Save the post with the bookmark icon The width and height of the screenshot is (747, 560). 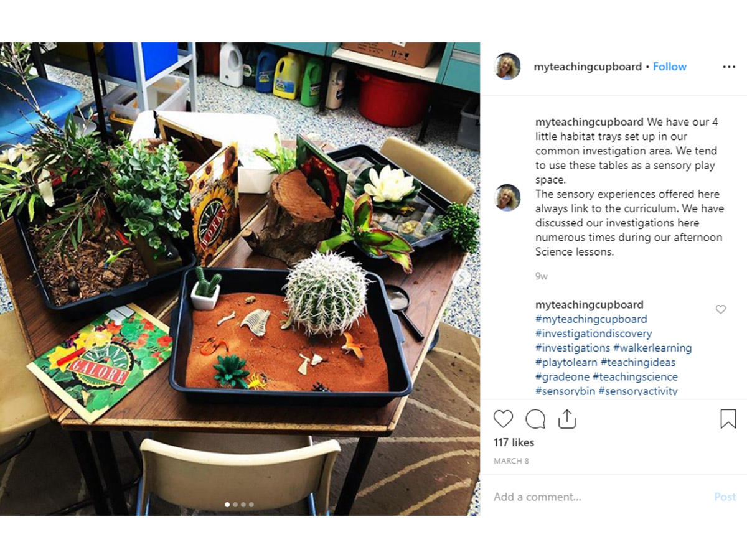coord(728,419)
